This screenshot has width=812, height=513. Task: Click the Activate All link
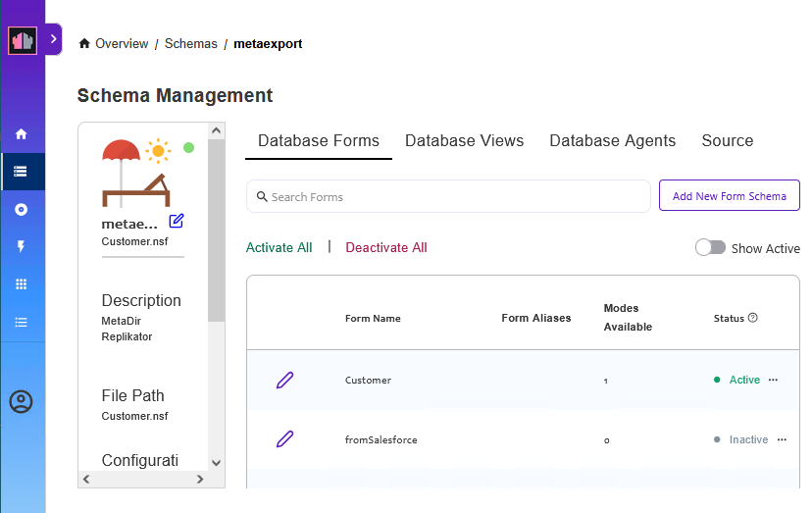click(x=279, y=248)
